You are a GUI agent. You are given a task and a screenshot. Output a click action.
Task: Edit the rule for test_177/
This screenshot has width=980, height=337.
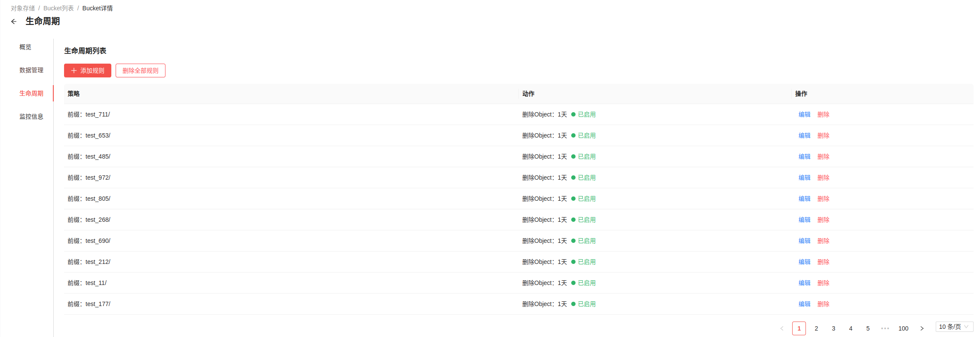point(805,304)
